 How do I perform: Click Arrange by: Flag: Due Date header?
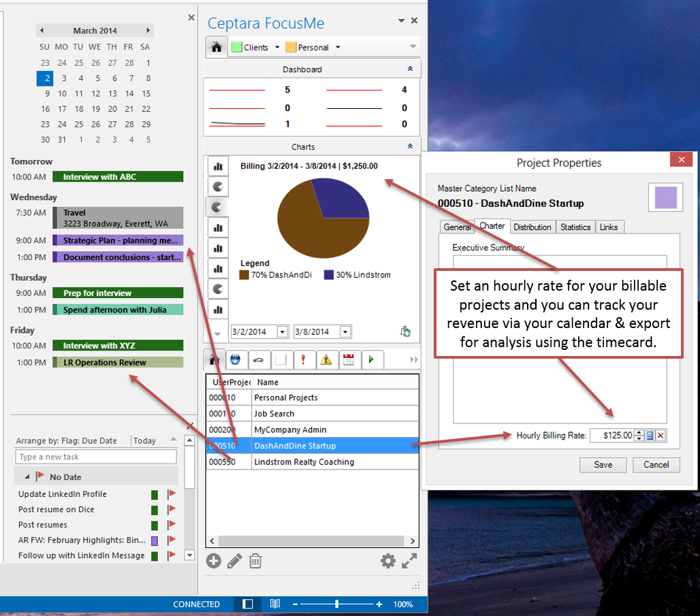(x=67, y=440)
